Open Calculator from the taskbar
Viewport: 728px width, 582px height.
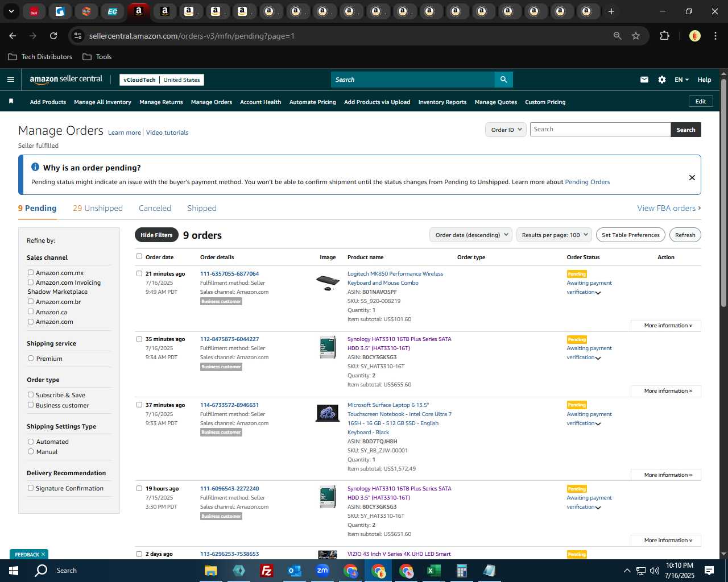pos(461,570)
